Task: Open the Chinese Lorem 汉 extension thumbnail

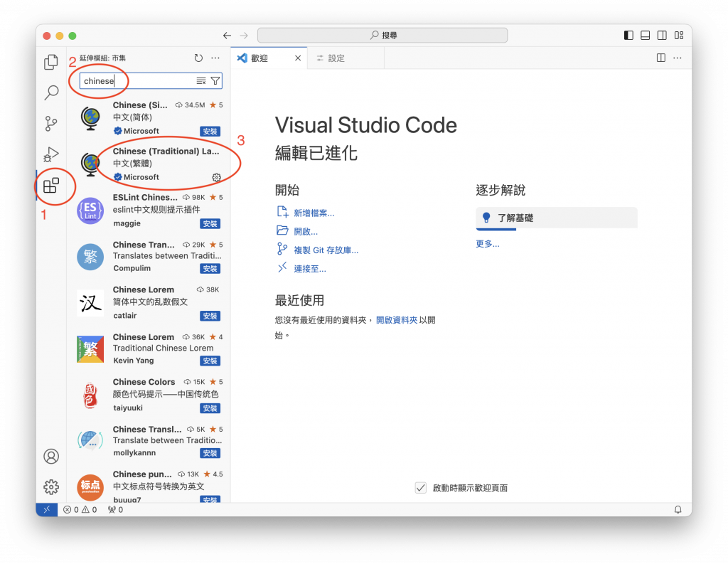Action: 90,303
